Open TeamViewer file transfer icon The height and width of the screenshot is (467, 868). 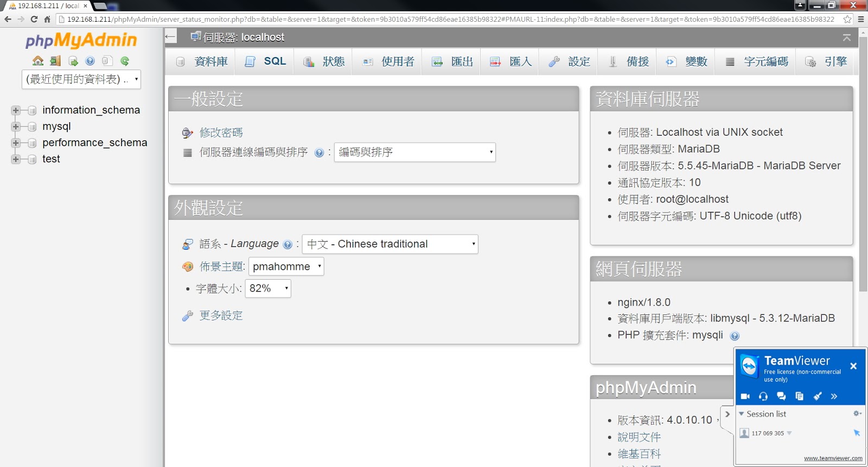(799, 396)
